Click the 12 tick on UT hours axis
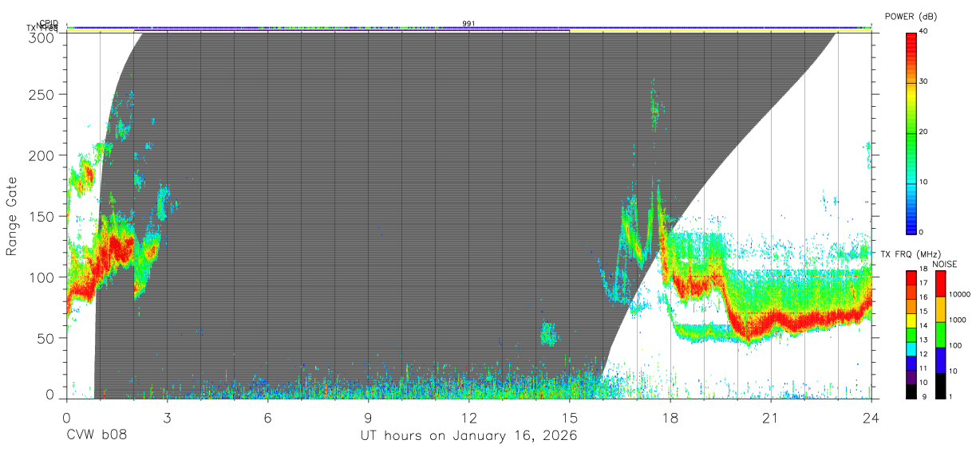 click(x=469, y=417)
